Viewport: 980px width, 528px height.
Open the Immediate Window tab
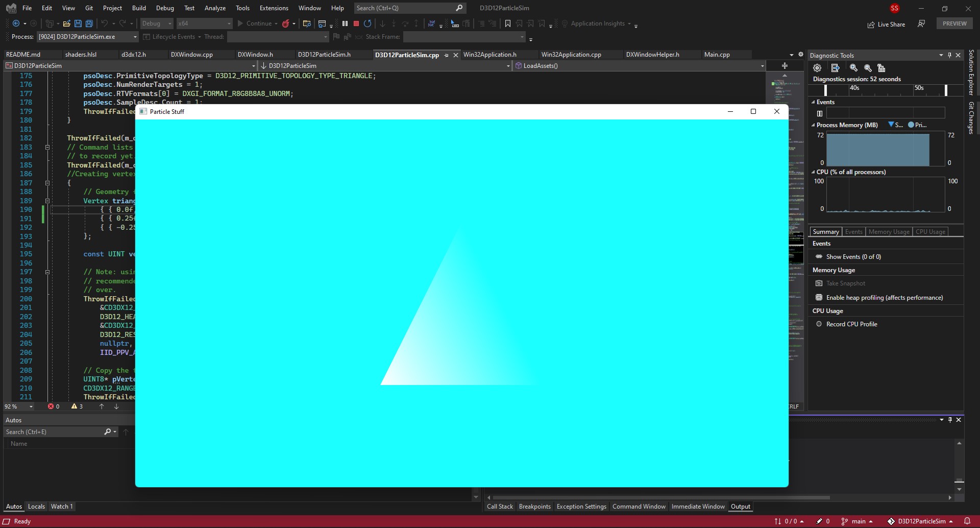tap(698, 507)
